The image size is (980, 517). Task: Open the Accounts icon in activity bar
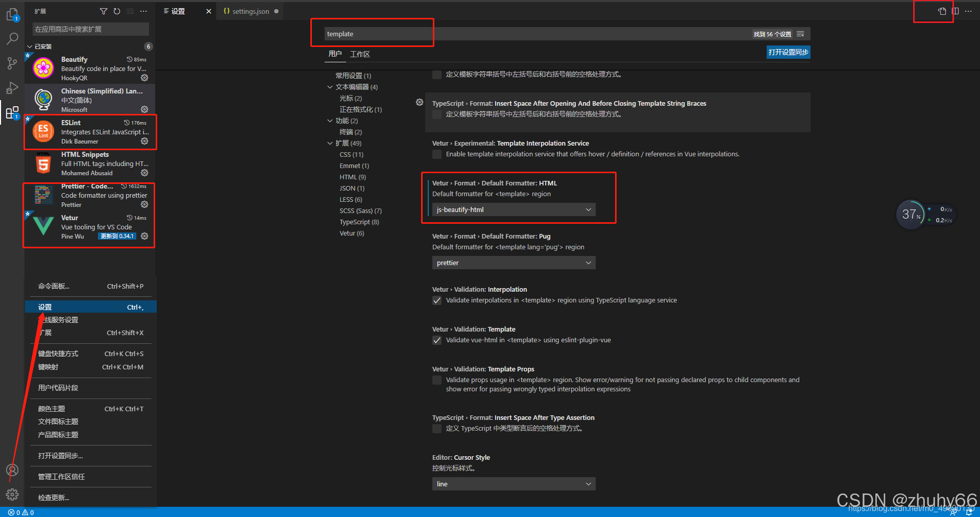tap(12, 470)
